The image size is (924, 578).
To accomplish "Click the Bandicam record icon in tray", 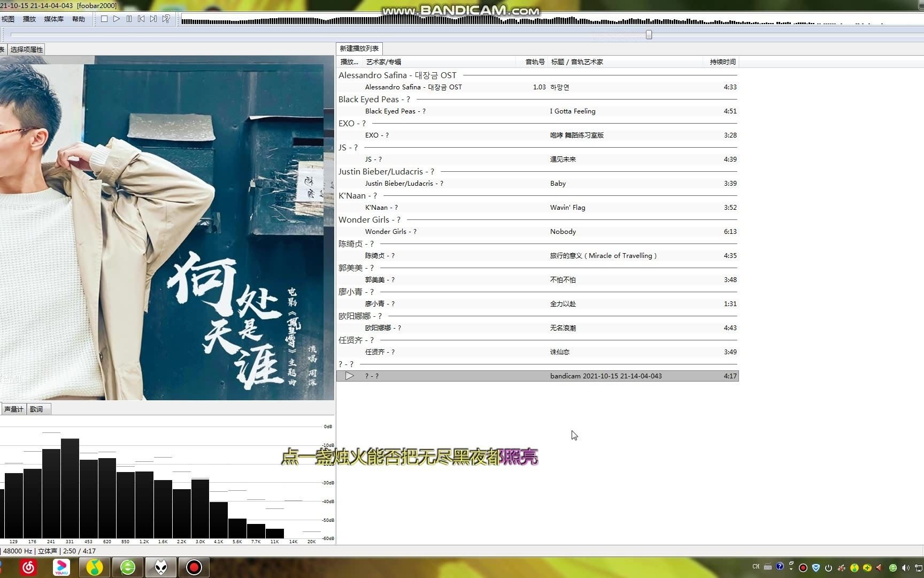I will pos(803,568).
